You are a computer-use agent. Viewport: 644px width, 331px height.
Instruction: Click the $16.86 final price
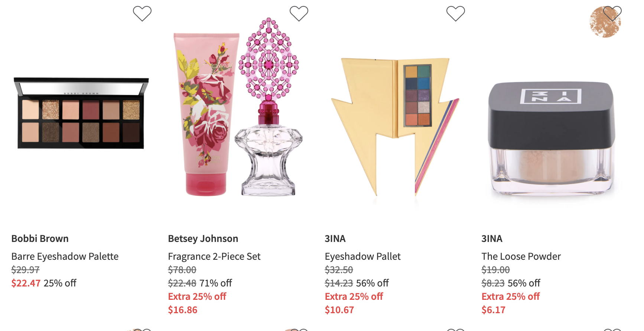(x=183, y=310)
